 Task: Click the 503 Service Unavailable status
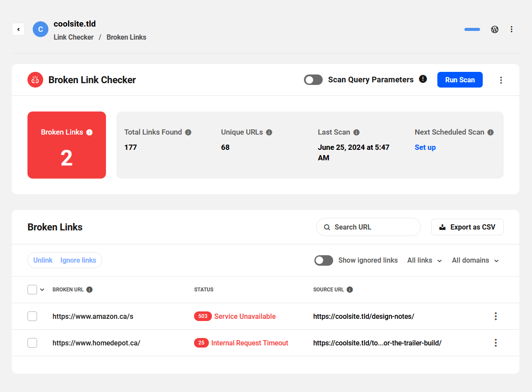pyautogui.click(x=235, y=317)
